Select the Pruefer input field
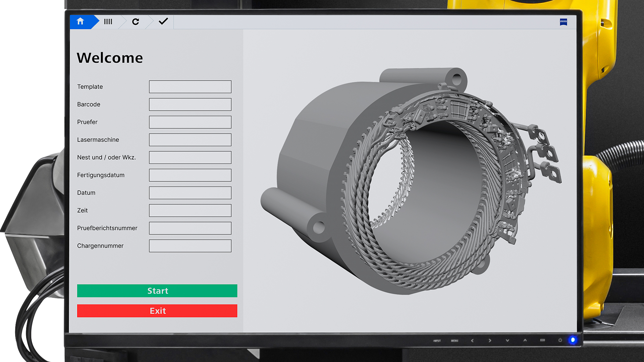The width and height of the screenshot is (644, 362). [x=190, y=122]
